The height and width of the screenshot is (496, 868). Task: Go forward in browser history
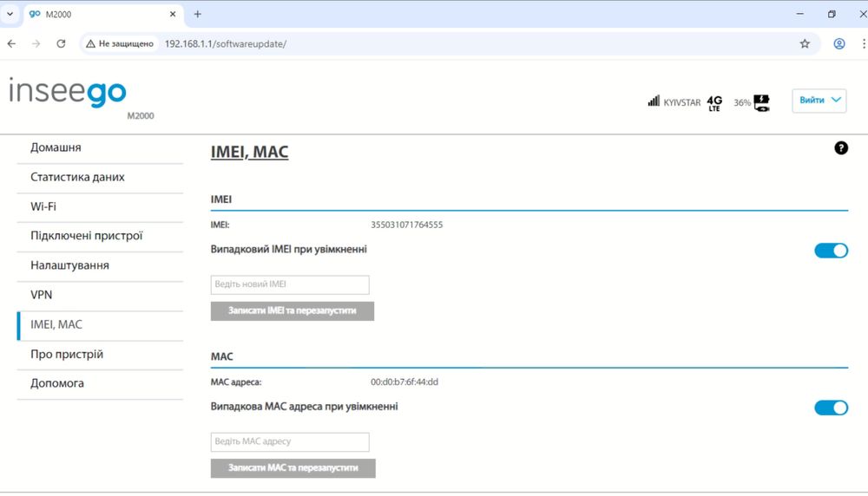(36, 43)
